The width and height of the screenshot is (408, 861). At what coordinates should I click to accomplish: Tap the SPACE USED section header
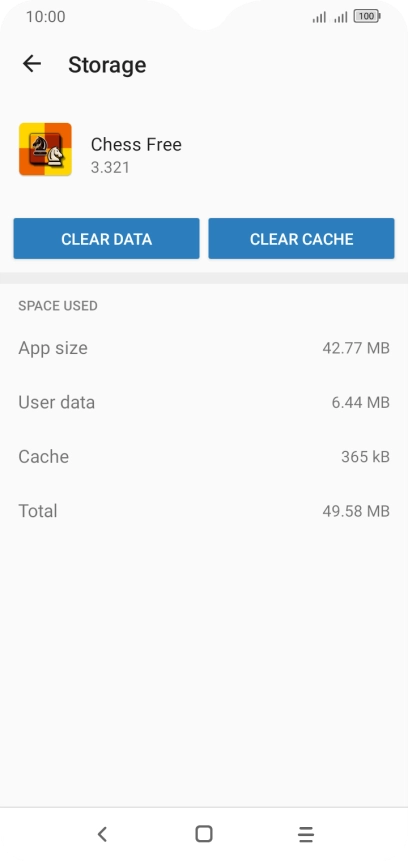point(58,306)
